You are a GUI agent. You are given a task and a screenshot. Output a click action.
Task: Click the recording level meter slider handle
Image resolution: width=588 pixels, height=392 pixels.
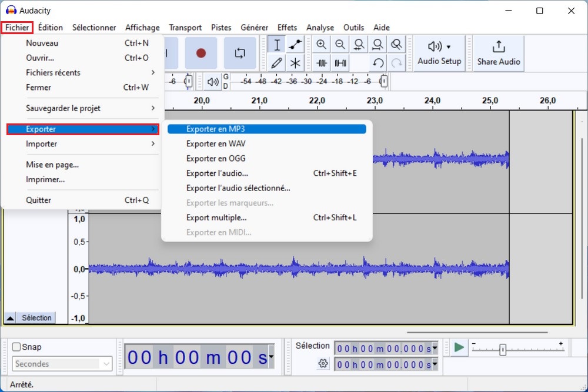pos(188,81)
